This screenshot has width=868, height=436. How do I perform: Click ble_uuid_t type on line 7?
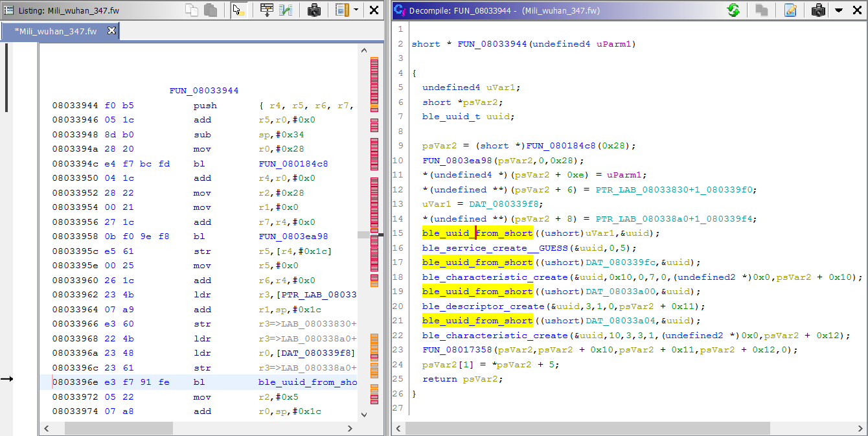pos(450,117)
